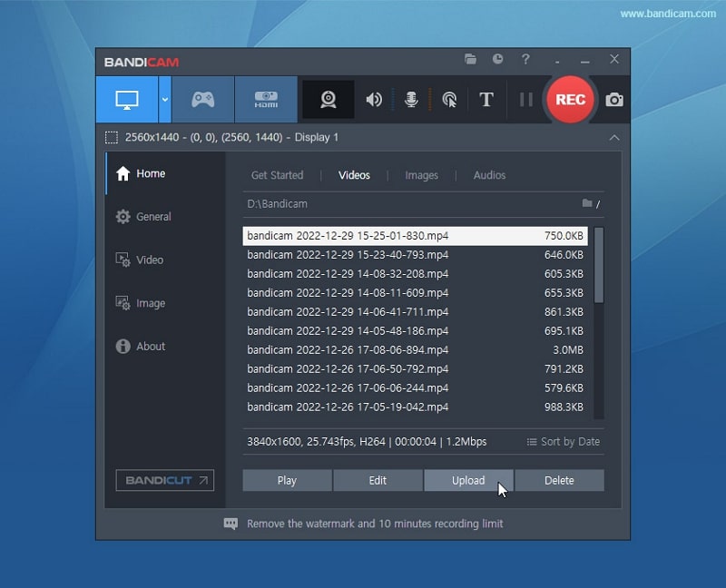Open the output folder icon
The width and height of the screenshot is (726, 588).
tap(470, 59)
